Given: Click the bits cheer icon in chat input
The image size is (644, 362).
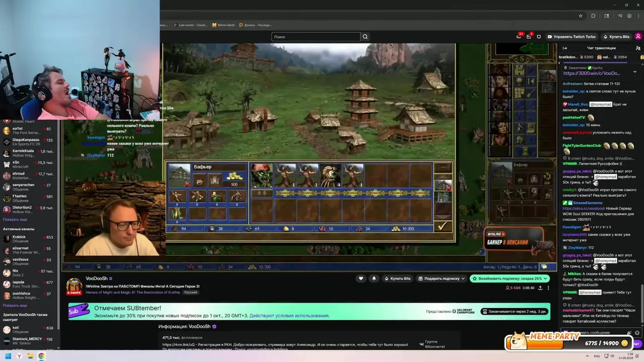Looking at the screenshot, I should (x=629, y=333).
